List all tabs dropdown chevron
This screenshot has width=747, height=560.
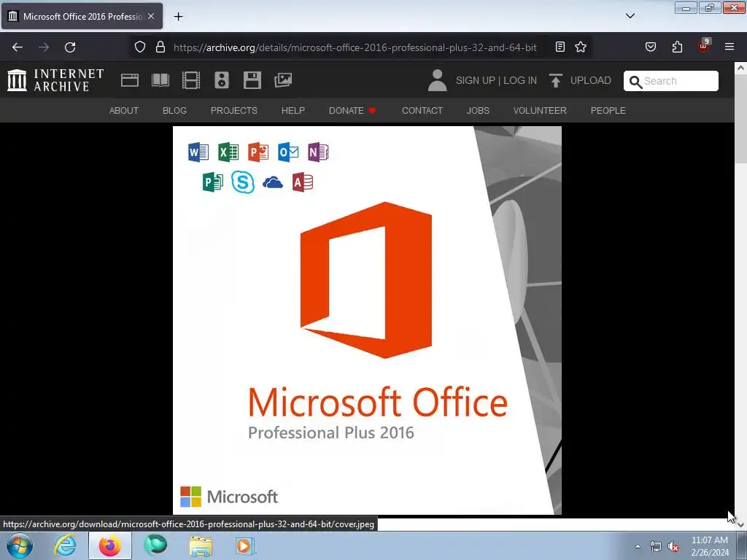[x=630, y=16]
